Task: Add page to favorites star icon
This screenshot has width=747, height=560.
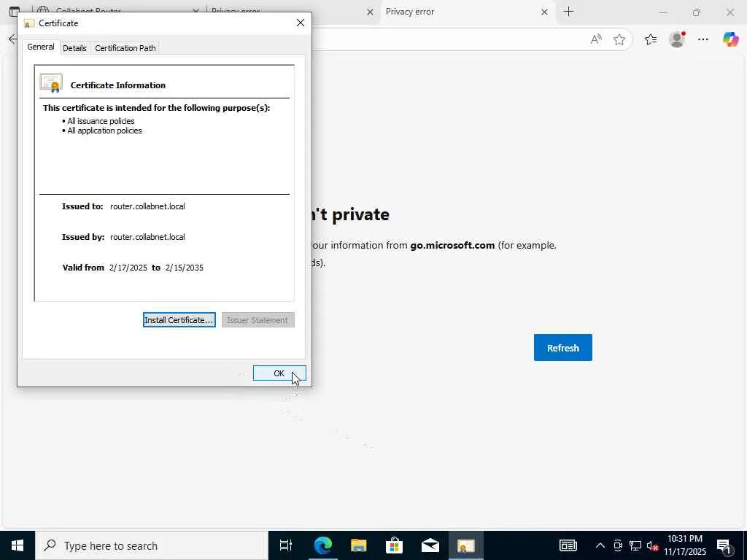Action: click(x=619, y=39)
